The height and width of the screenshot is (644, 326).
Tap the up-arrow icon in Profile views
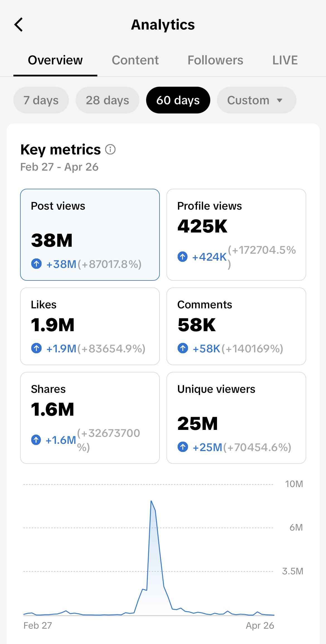pos(183,256)
